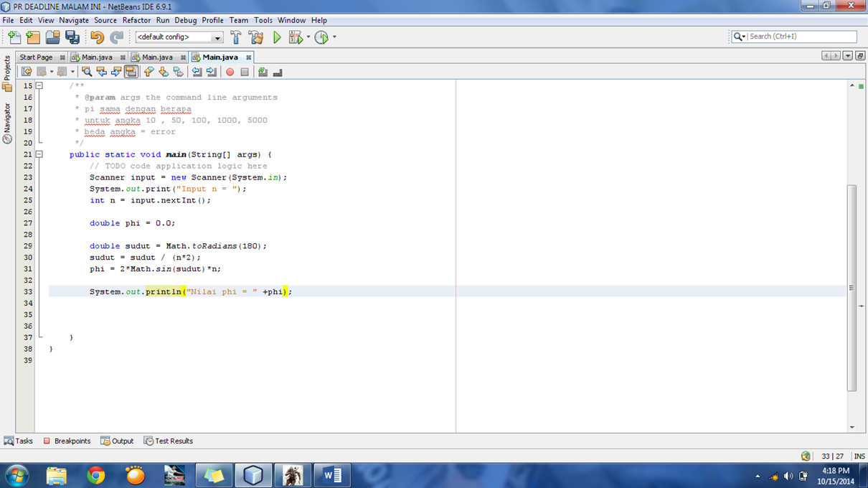
Task: Toggle Bookmark in editor toolbar
Action: click(x=178, y=72)
